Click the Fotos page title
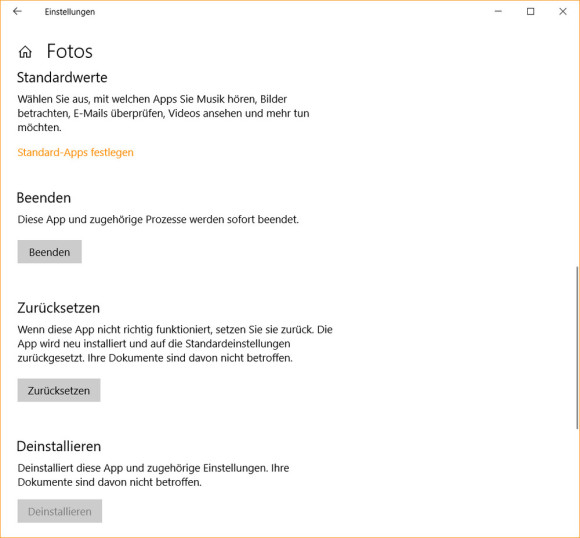 (70, 51)
